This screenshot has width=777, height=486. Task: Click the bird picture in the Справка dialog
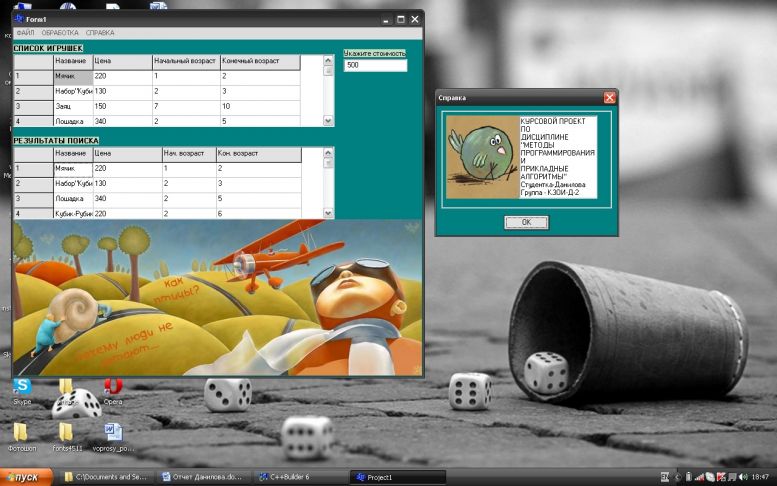click(x=482, y=157)
